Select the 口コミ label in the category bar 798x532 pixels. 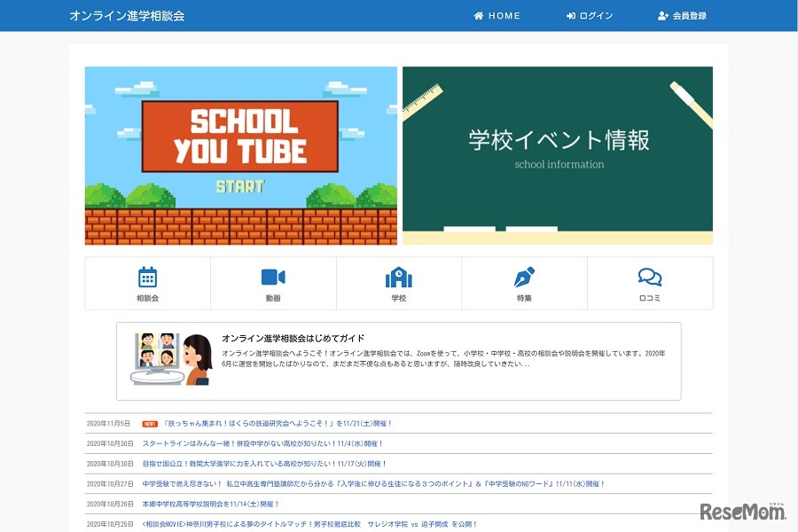(650, 298)
